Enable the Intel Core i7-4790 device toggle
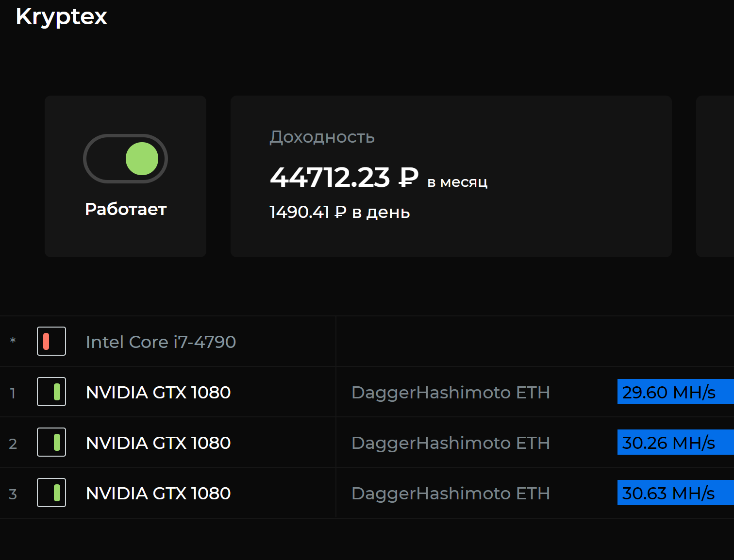Viewport: 734px width, 560px height. [51, 341]
